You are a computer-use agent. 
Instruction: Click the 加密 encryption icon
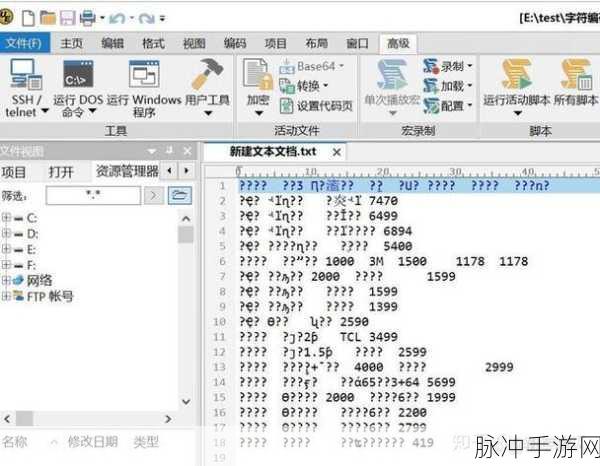(258, 75)
